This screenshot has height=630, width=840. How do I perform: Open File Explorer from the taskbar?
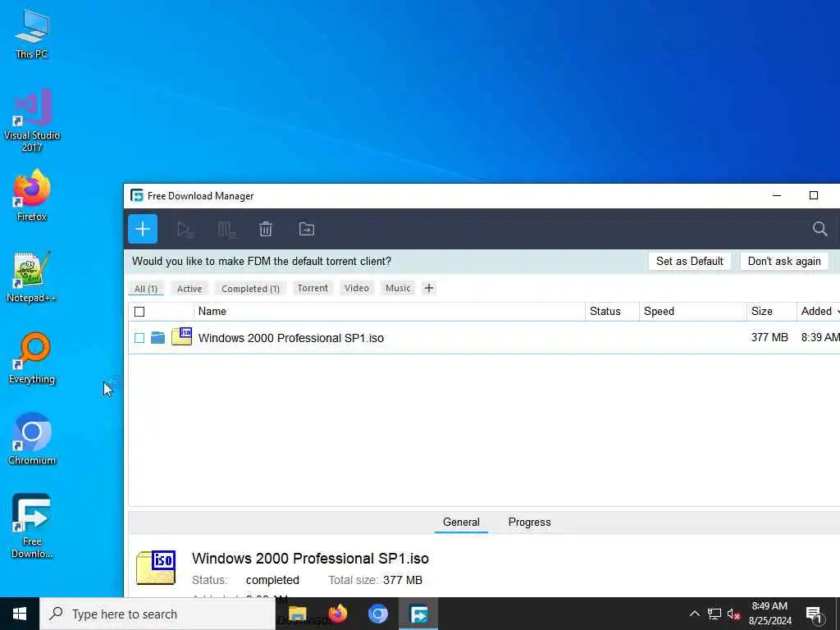tap(297, 614)
